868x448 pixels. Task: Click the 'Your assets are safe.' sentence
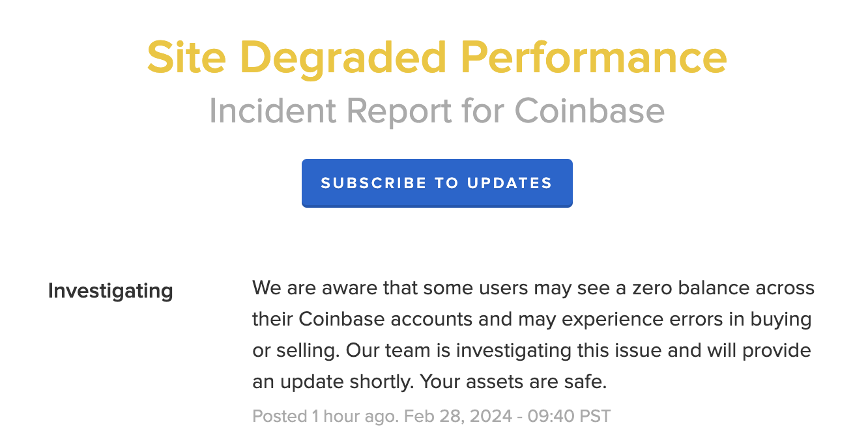click(x=513, y=382)
